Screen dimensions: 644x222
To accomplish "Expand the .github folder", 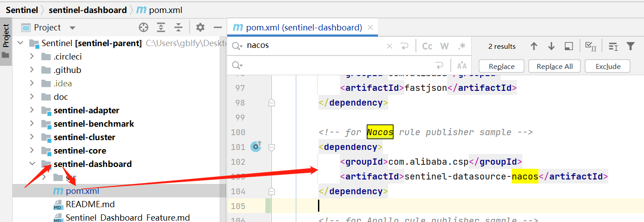I will [32, 70].
